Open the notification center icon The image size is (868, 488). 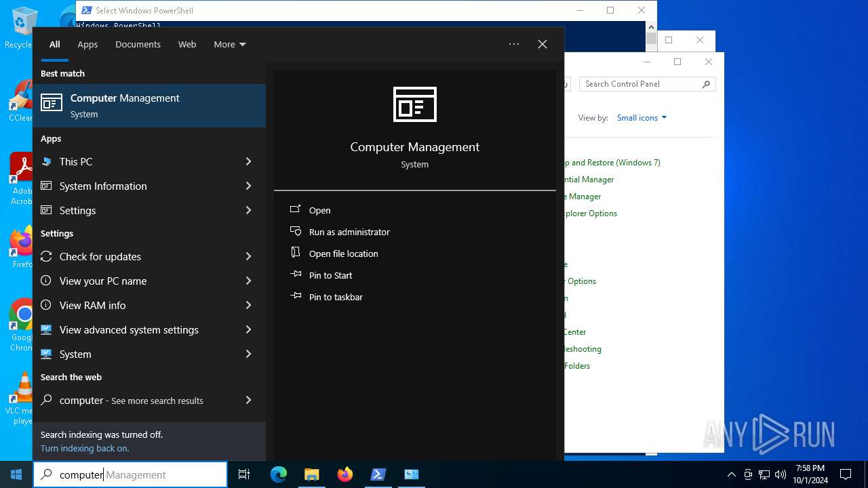coord(846,474)
